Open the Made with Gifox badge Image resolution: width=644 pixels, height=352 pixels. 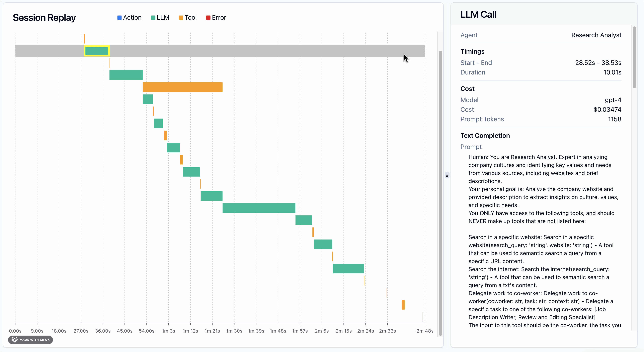point(30,340)
